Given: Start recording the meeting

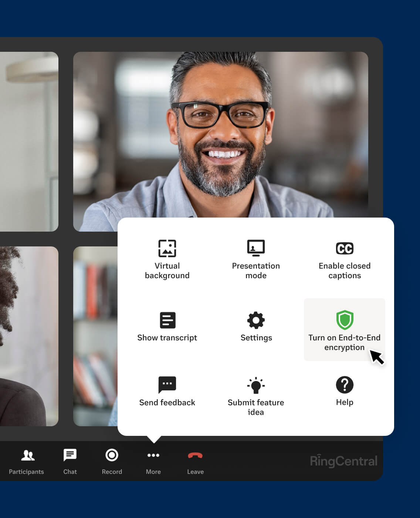Looking at the screenshot, I should (112, 461).
